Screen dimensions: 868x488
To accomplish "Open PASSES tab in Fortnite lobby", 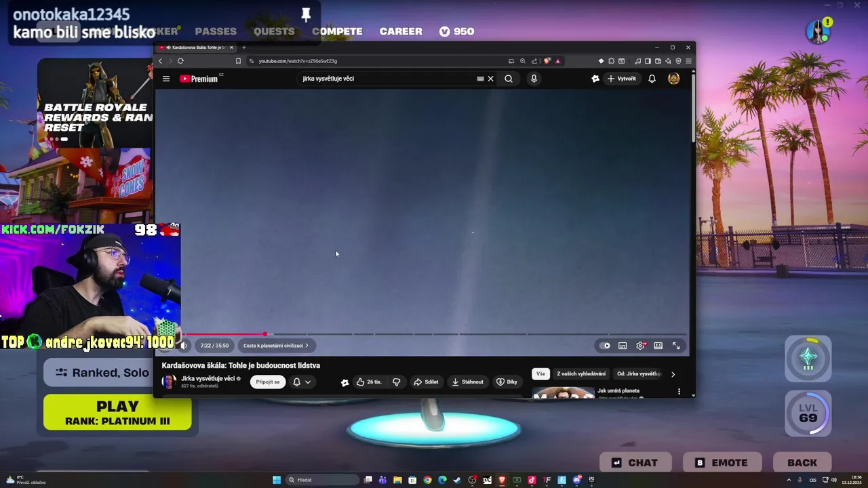I will point(216,31).
